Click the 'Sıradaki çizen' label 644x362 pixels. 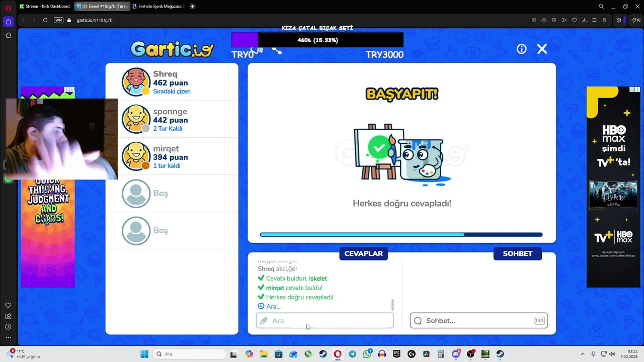pyautogui.click(x=172, y=92)
